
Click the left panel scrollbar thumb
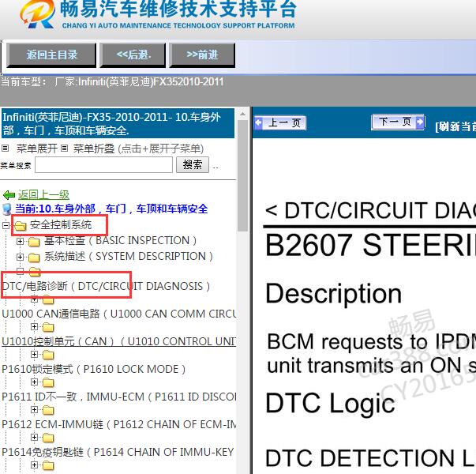coord(242,175)
